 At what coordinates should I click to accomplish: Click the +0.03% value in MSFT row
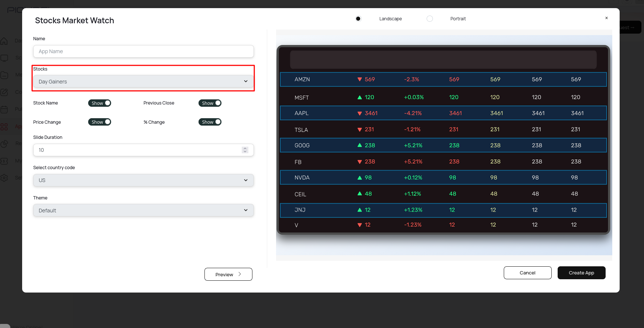(x=414, y=97)
